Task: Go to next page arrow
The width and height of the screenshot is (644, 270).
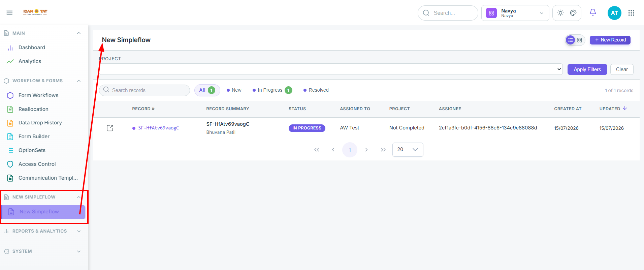Action: point(366,150)
